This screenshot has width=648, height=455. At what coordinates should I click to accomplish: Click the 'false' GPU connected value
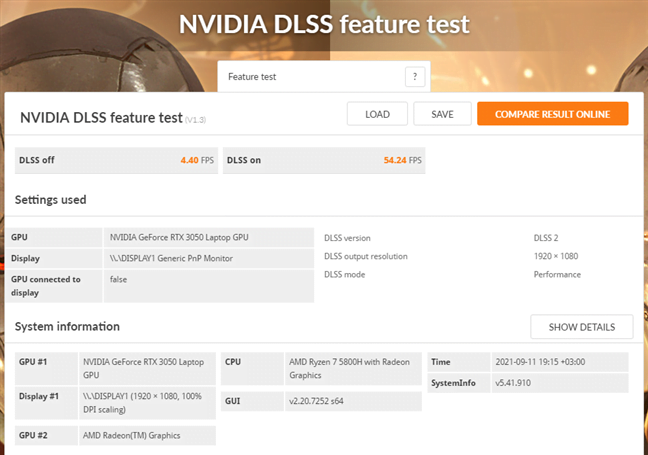118,279
